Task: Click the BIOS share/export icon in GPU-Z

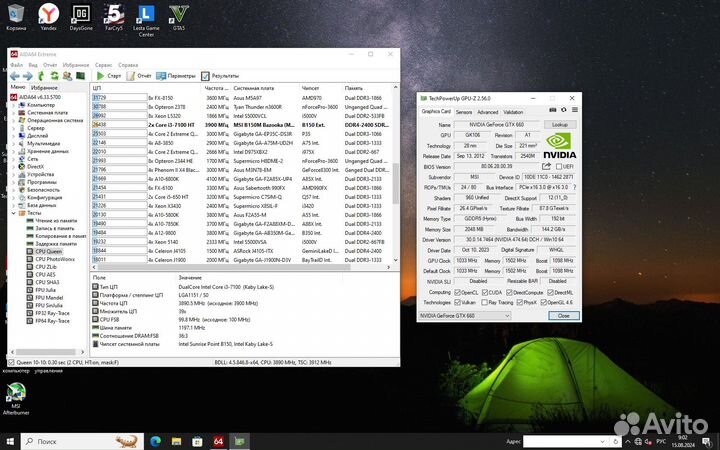Action: (546, 166)
